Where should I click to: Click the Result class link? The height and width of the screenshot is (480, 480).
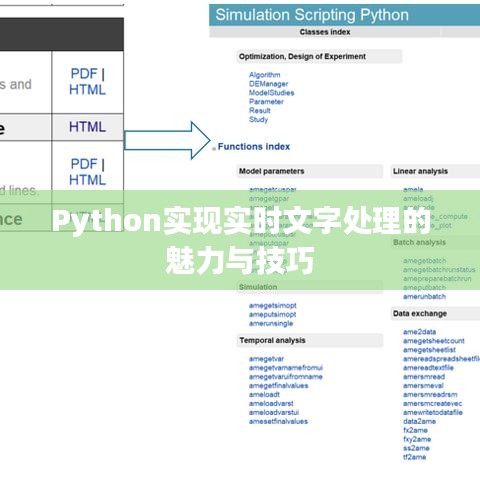[x=260, y=111]
